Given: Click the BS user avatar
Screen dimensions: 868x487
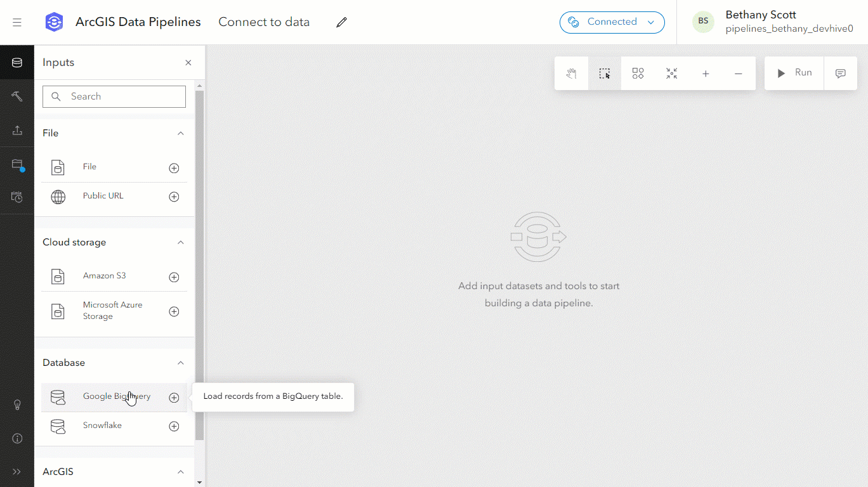Looking at the screenshot, I should 703,22.
